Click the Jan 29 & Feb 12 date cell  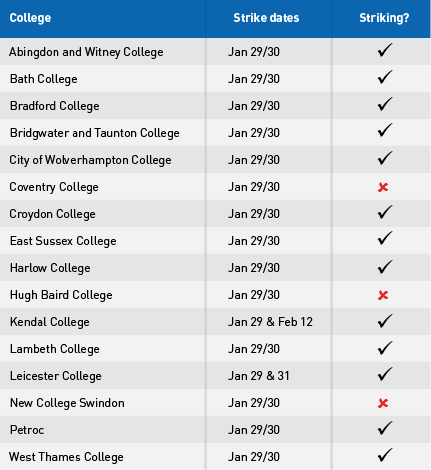tap(270, 322)
